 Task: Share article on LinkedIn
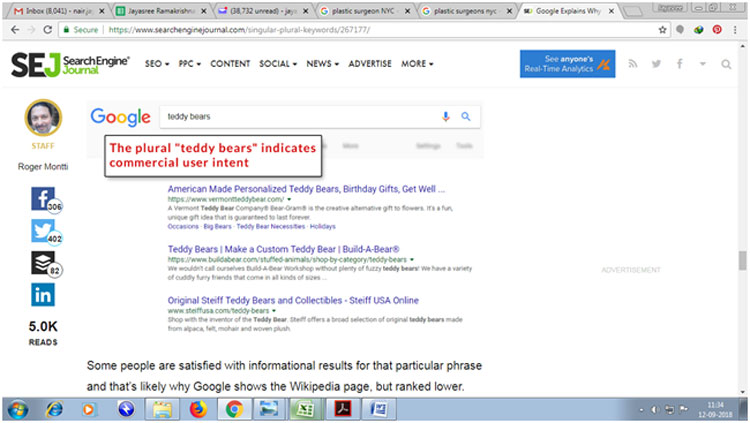pos(43,295)
